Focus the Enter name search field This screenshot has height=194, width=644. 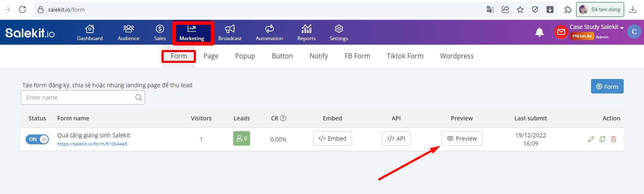click(x=83, y=98)
